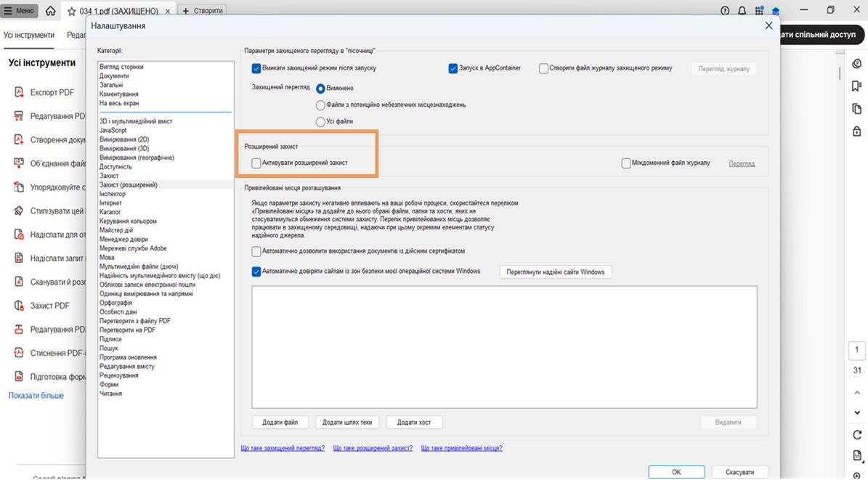Toggle Запуск в AppContainer checkbox

[453, 69]
